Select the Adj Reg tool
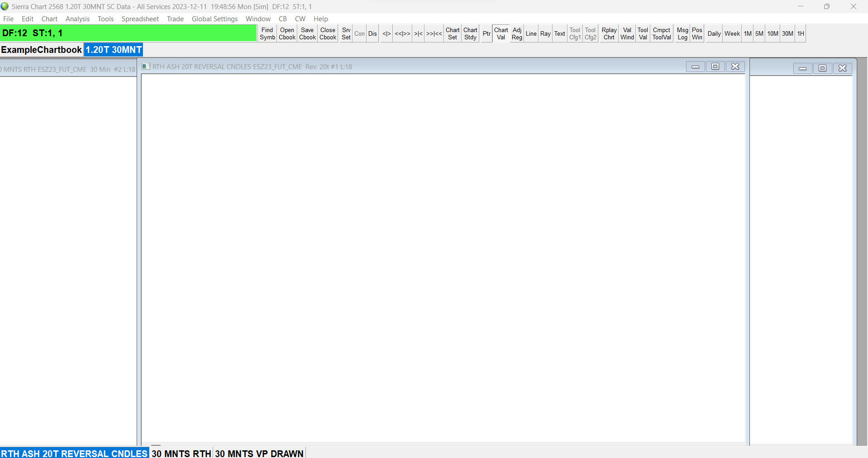 pyautogui.click(x=517, y=33)
